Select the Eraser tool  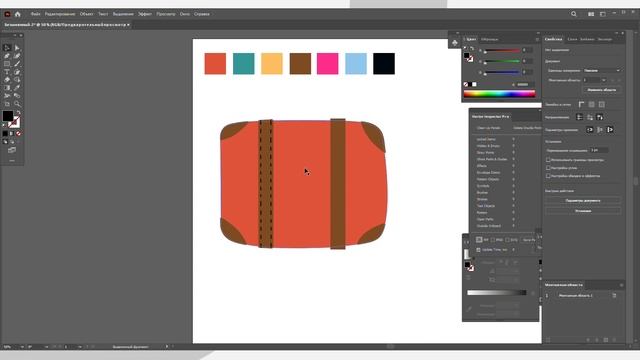click(x=7, y=80)
